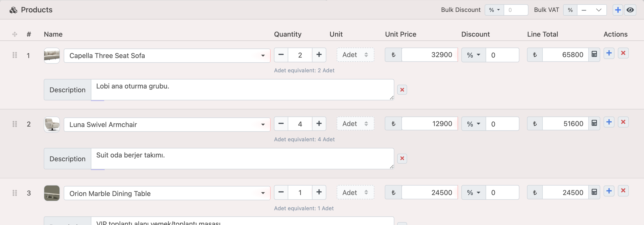Click the Bulk VAT percent symbol

[x=570, y=10]
